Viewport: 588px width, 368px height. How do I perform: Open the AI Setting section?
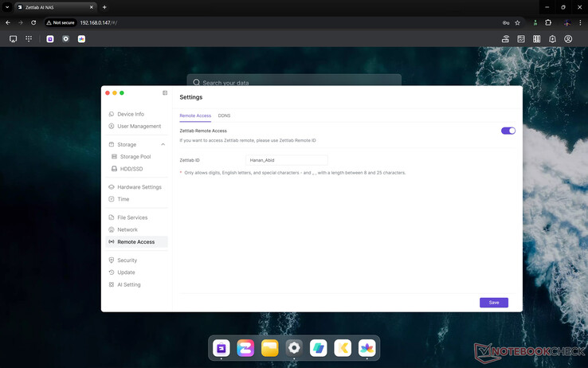click(128, 284)
